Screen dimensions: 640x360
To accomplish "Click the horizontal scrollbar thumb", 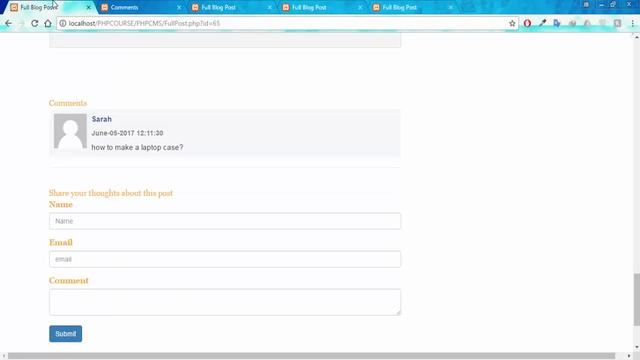I will (x=311, y=356).
